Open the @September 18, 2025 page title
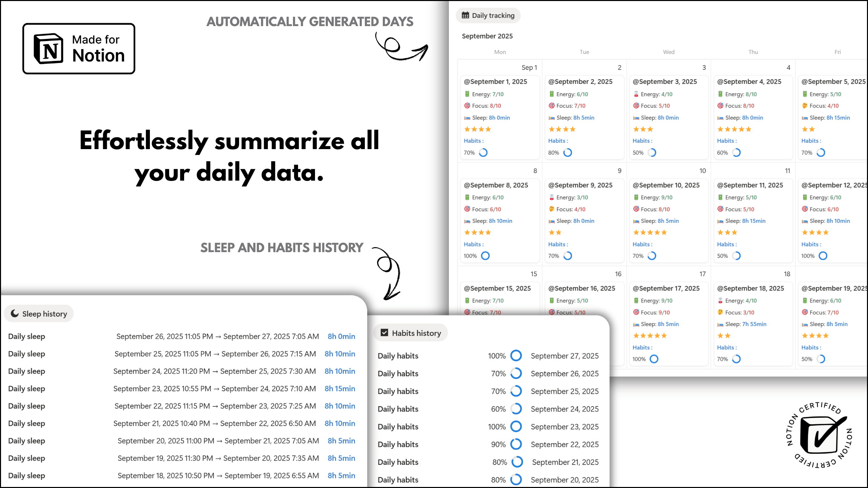The width and height of the screenshot is (868, 488). point(750,288)
